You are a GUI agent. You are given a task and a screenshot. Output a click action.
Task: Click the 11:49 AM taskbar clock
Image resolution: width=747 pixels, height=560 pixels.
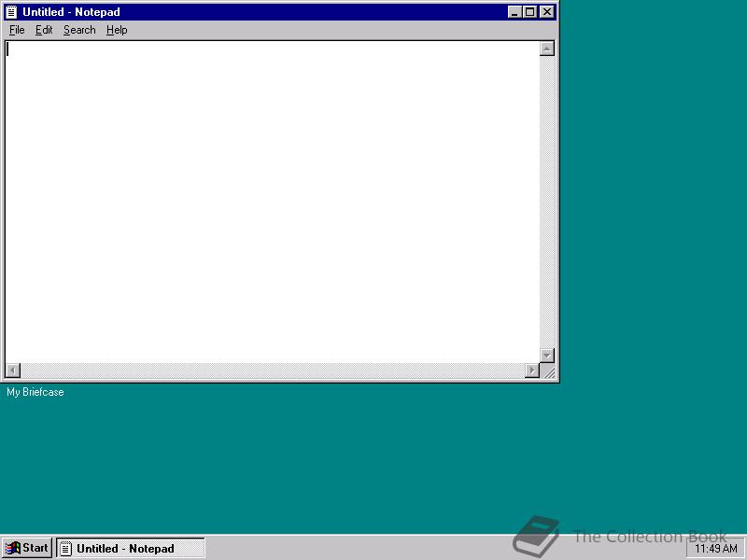point(716,549)
